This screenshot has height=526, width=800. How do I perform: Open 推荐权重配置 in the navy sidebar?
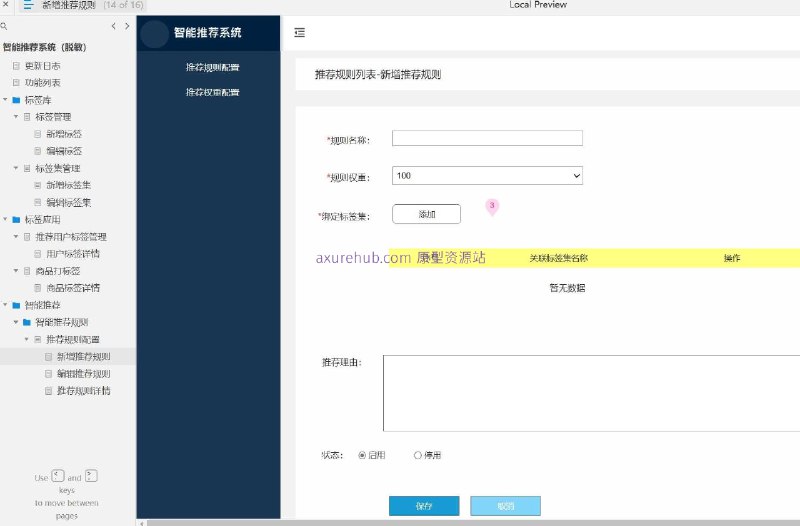click(212, 92)
